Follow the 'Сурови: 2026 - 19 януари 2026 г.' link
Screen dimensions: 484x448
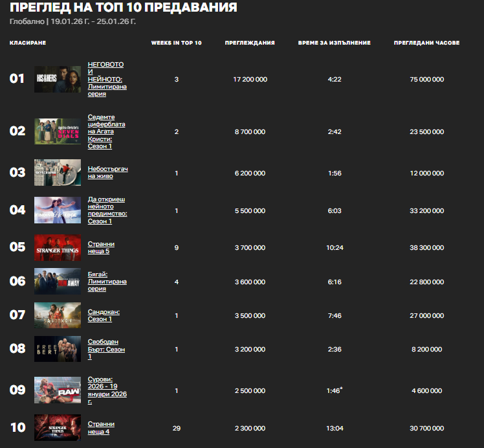[x=107, y=390]
